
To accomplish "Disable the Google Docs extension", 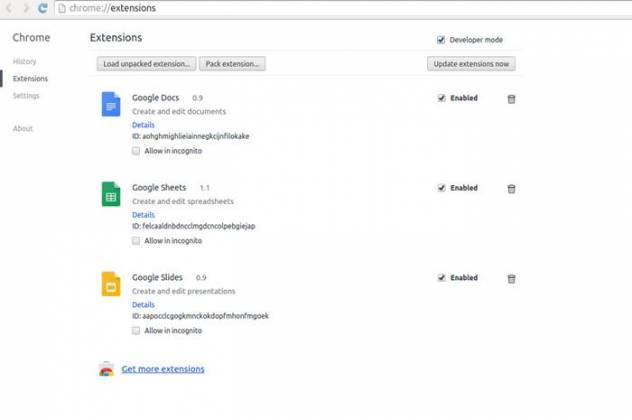I will click(x=442, y=98).
